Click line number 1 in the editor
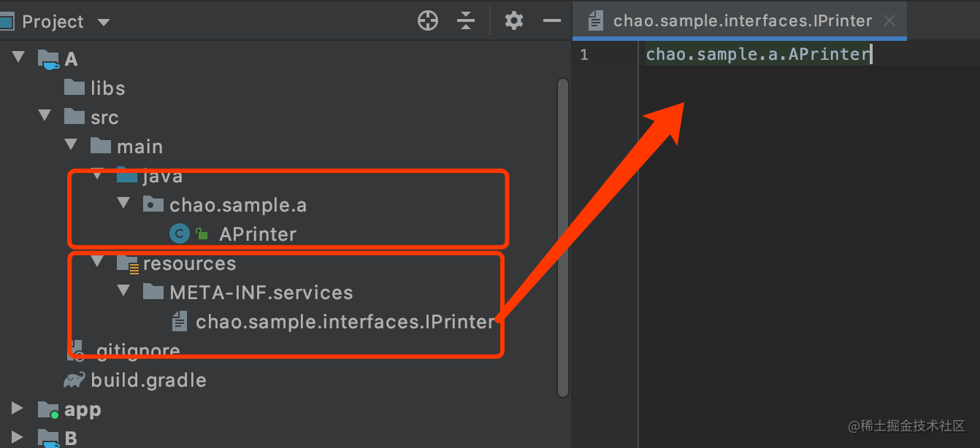 point(583,53)
